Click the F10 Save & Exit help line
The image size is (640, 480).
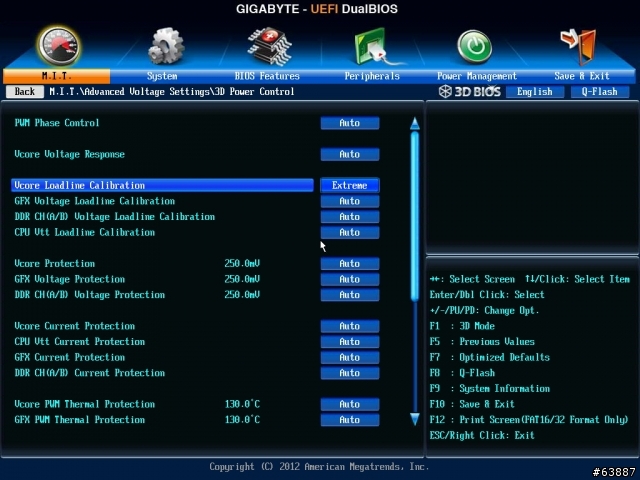point(472,404)
